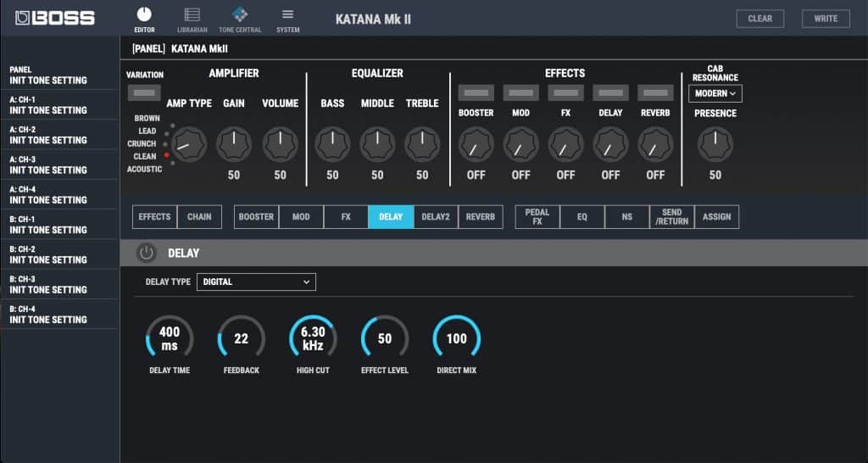Screen dimensions: 868x463
Task: Click the Mod level knob
Action: pos(520,144)
